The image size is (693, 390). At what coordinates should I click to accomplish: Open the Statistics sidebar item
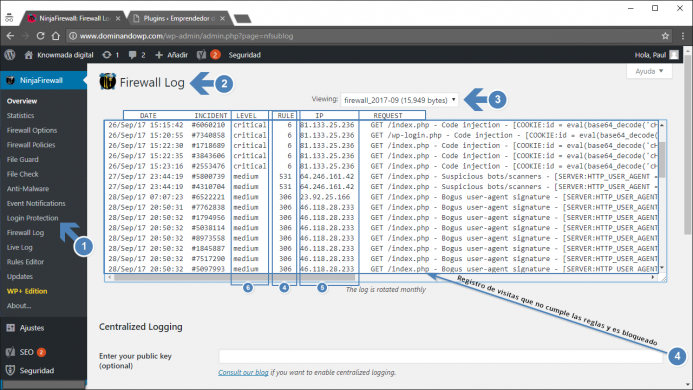(x=20, y=115)
